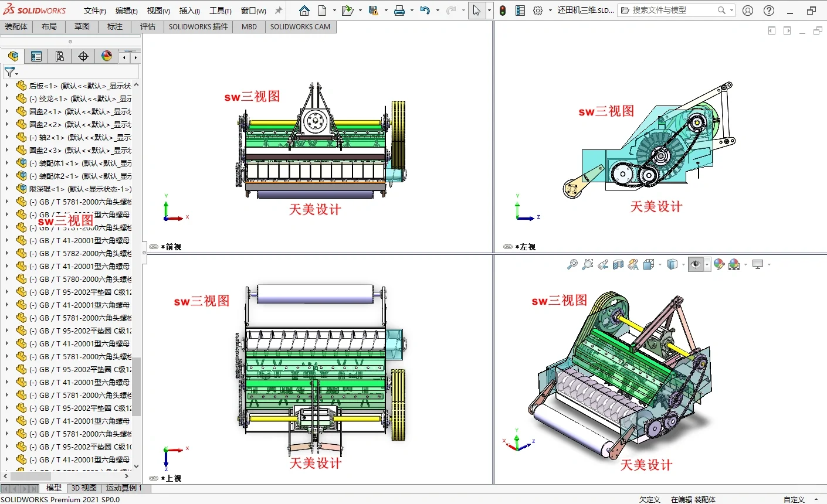
Task: Switch to PropertyManager panel tab
Action: 36,56
